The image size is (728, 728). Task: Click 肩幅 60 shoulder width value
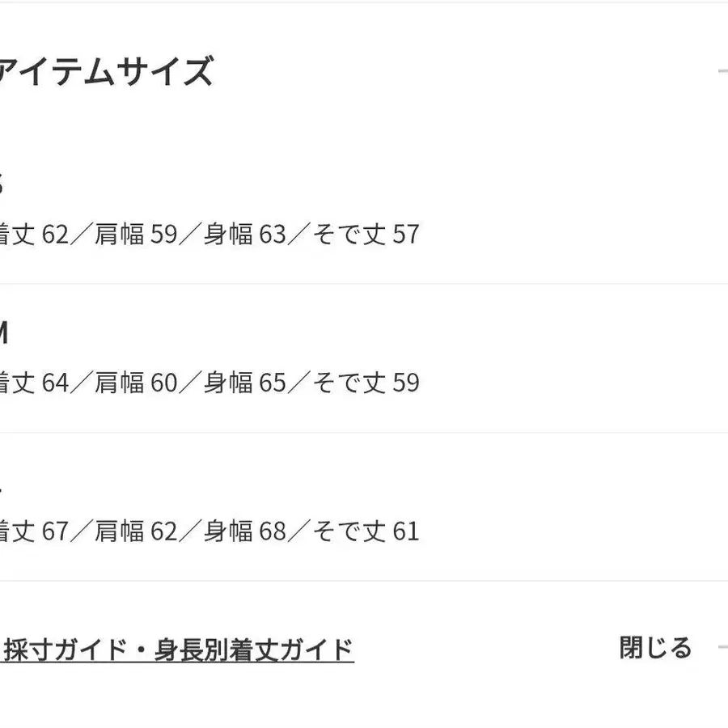coord(135,383)
